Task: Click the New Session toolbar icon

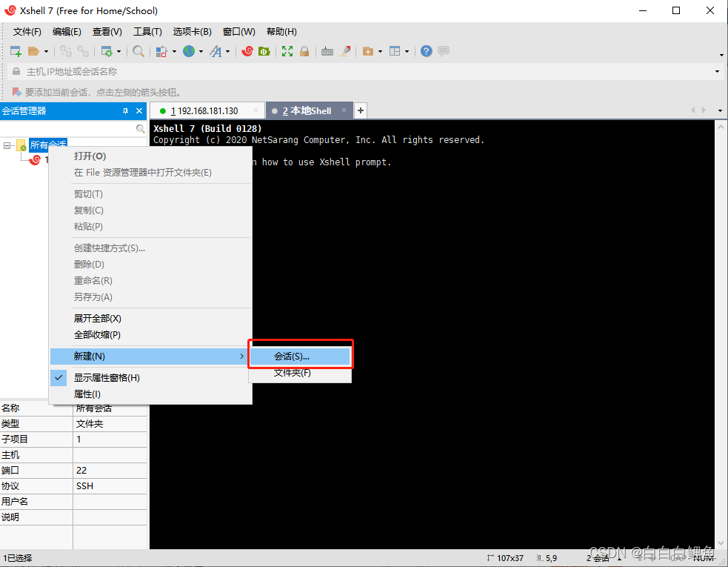Action: (16, 51)
